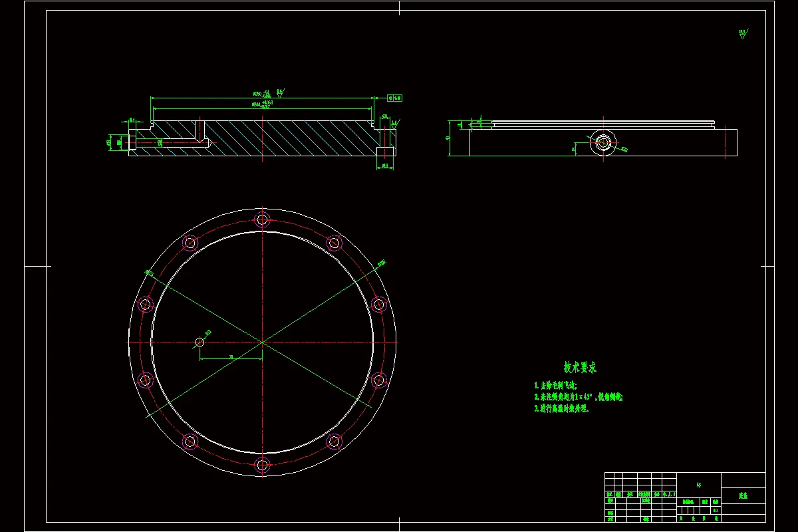Select the small off-center hole in plan view
This screenshot has height=532, width=798.
(x=199, y=342)
